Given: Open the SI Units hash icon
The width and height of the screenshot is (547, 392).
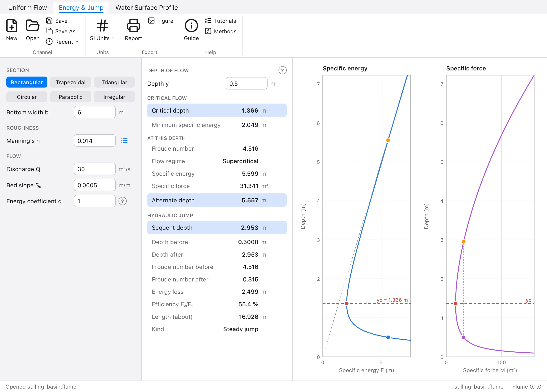Looking at the screenshot, I should (x=103, y=26).
